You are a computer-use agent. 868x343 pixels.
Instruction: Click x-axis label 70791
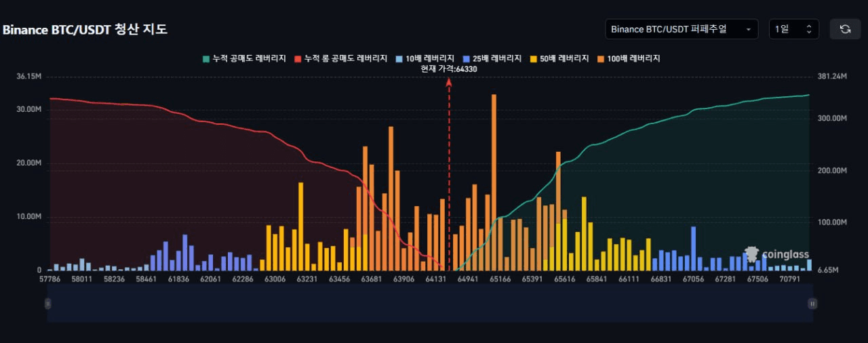(790, 279)
